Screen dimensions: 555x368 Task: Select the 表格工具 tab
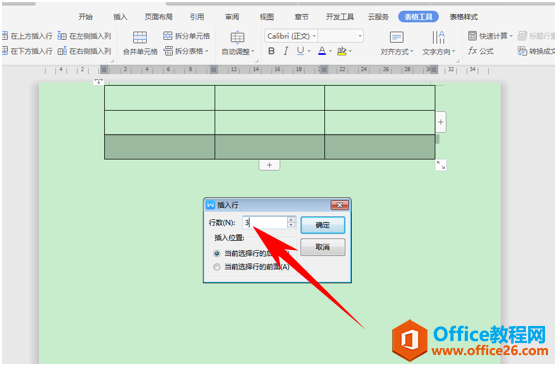[418, 17]
